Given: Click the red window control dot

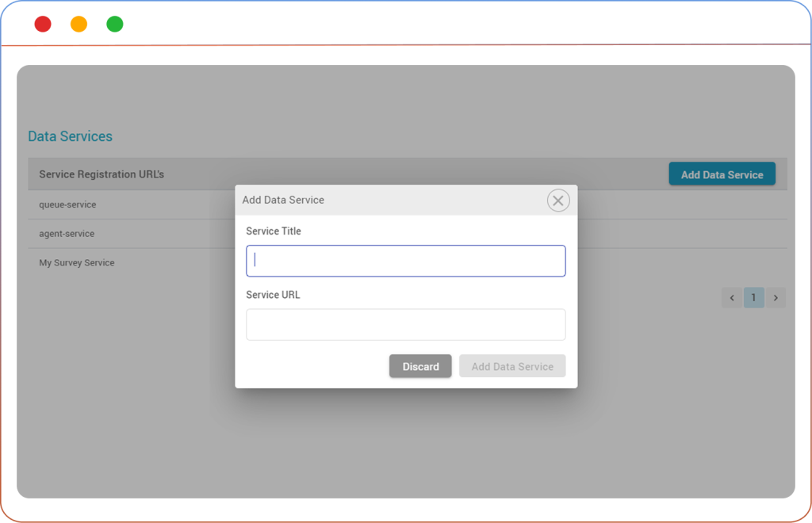Looking at the screenshot, I should (43, 25).
